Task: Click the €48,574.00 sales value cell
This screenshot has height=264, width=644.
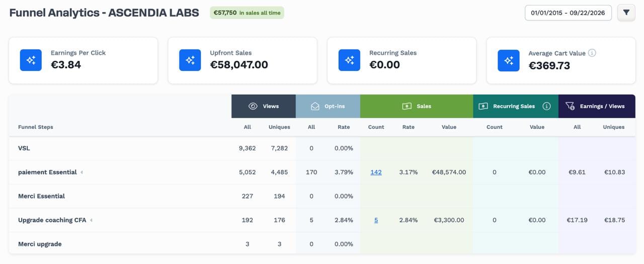Action: coord(449,172)
